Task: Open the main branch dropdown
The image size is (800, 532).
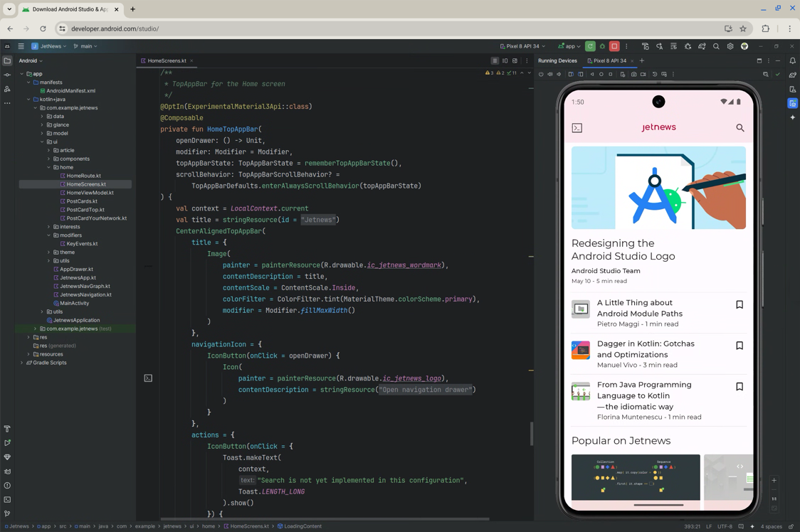Action: [x=85, y=46]
